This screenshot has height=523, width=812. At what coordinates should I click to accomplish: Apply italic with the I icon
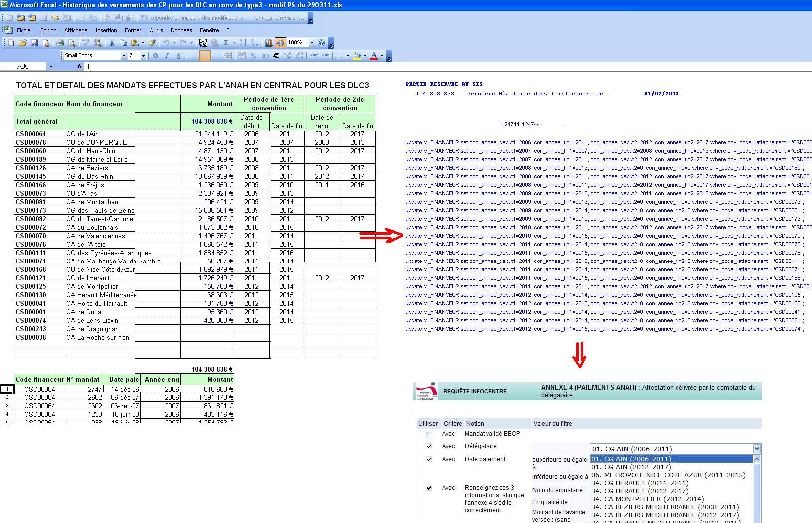point(167,56)
